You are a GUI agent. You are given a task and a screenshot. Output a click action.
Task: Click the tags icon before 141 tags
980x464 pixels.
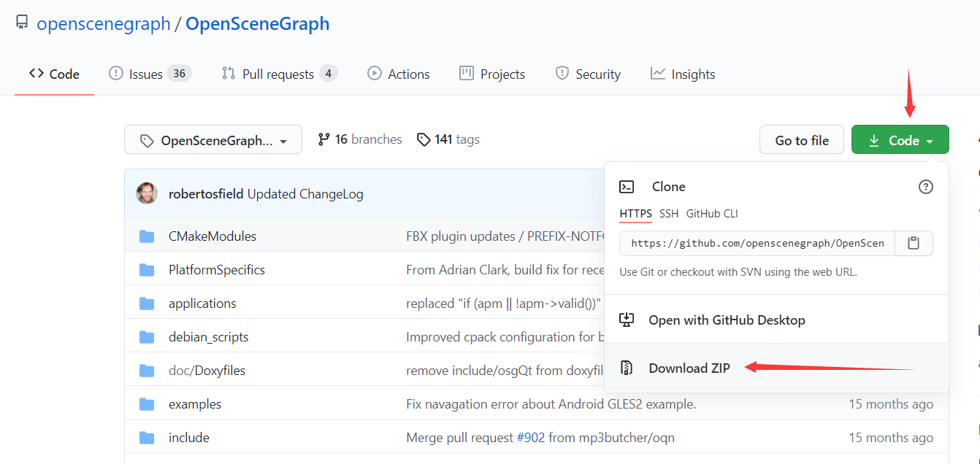424,139
